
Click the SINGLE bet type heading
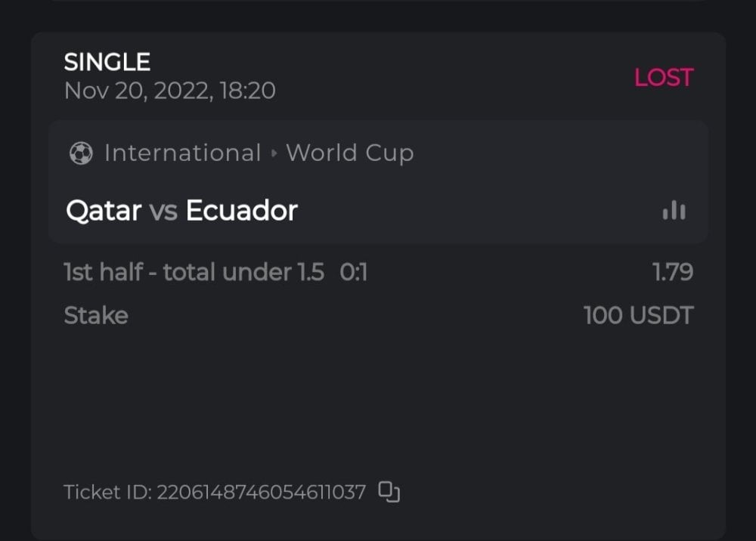tap(107, 62)
